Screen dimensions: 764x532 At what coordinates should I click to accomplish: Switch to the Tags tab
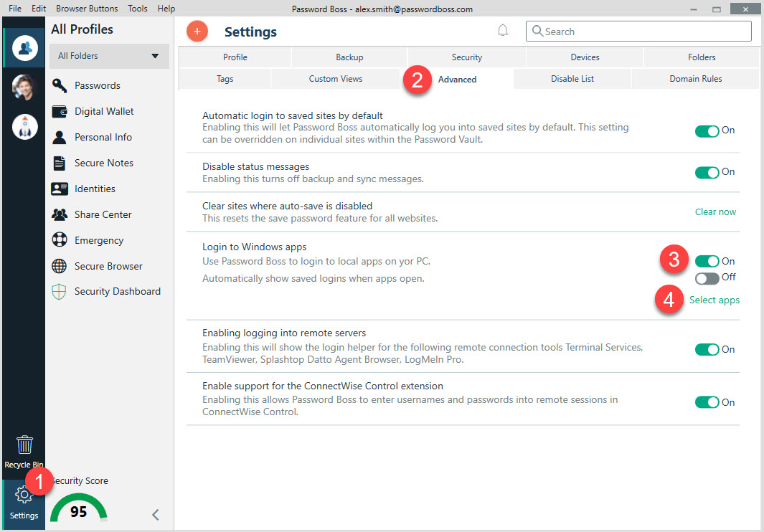click(225, 79)
